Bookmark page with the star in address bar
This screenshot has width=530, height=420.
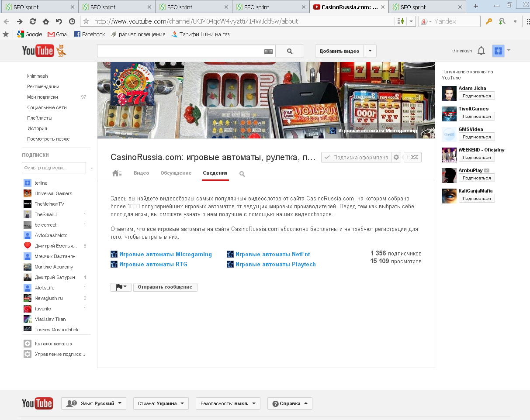(86, 21)
